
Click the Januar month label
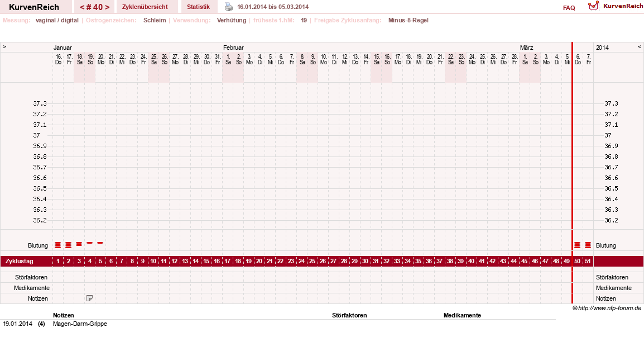[63, 48]
